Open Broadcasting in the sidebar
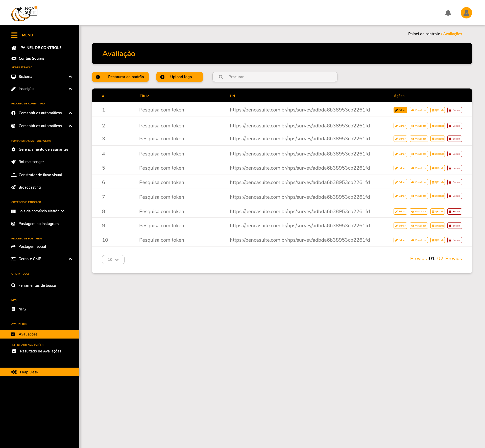 29,187
